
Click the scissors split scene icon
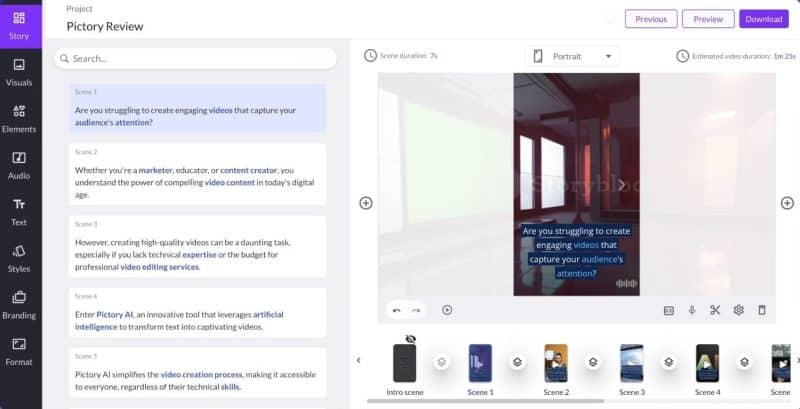point(715,310)
